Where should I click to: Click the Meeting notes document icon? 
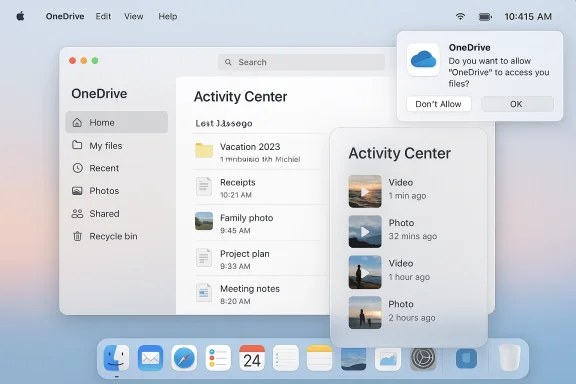click(x=204, y=293)
